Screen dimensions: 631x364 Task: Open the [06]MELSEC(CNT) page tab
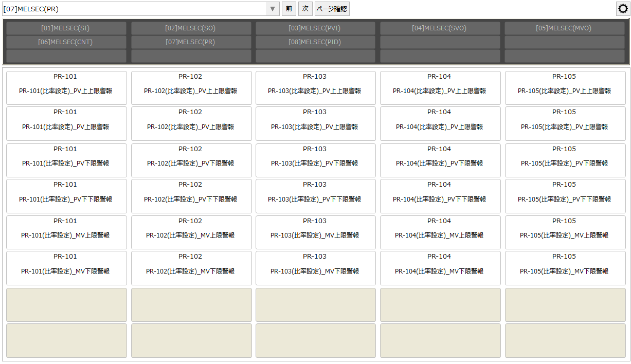(66, 42)
